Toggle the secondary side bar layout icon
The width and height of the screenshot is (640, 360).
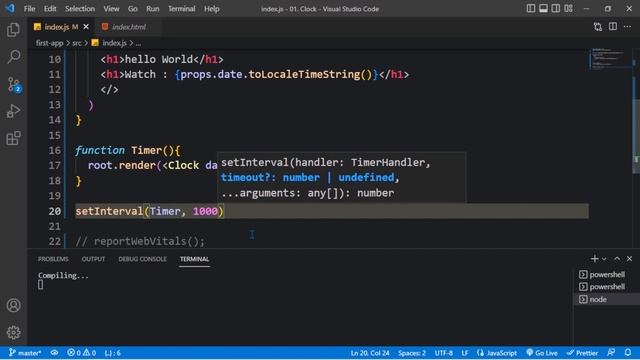point(556,9)
